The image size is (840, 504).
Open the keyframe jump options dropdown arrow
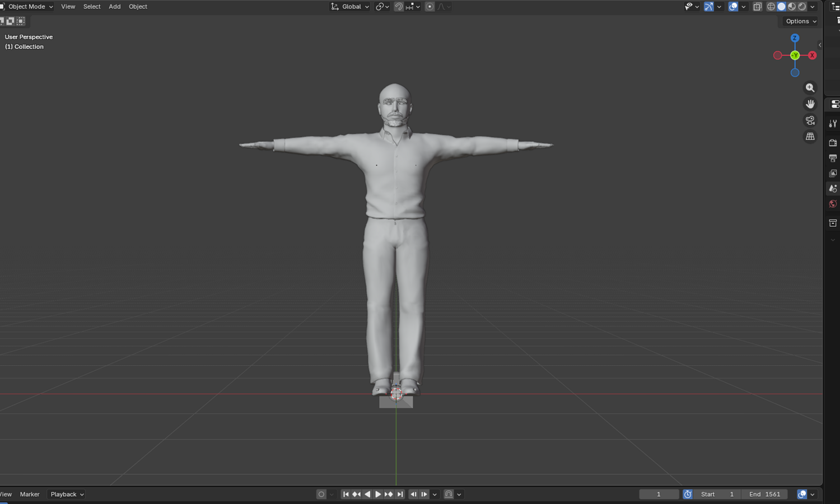435,494
